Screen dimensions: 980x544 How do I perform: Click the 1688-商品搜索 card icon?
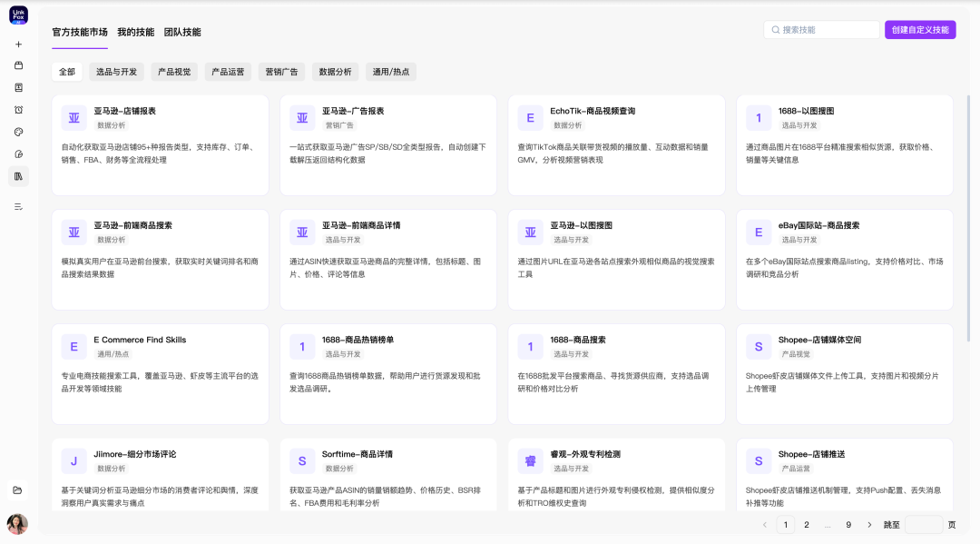(530, 347)
